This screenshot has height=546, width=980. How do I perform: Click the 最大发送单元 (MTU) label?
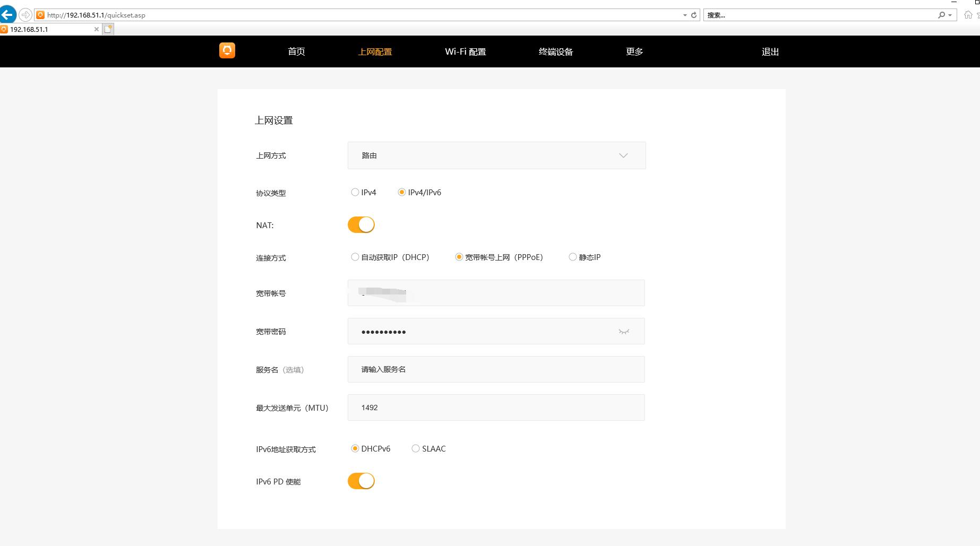[292, 408]
